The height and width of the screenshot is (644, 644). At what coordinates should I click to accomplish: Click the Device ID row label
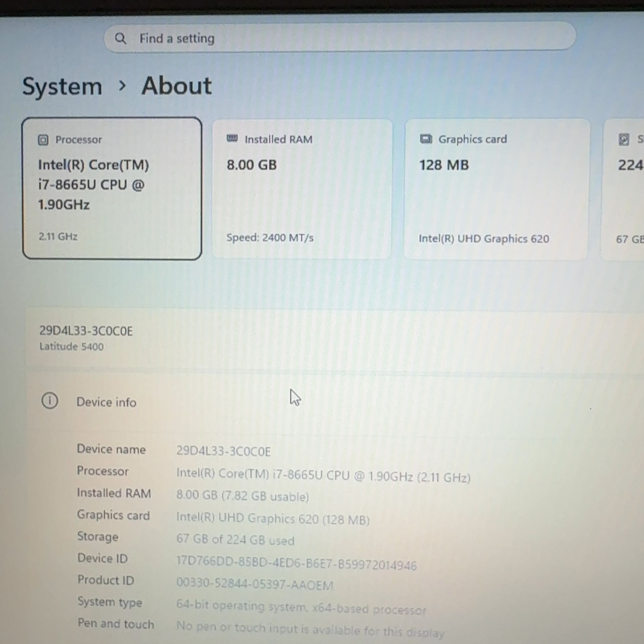[x=103, y=558]
